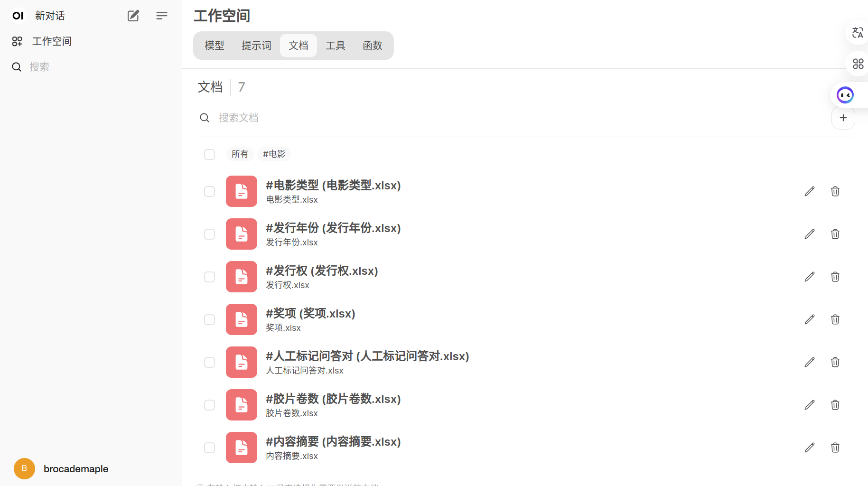This screenshot has height=486, width=868.
Task: Check the select-all documents checkbox
Action: (x=209, y=154)
